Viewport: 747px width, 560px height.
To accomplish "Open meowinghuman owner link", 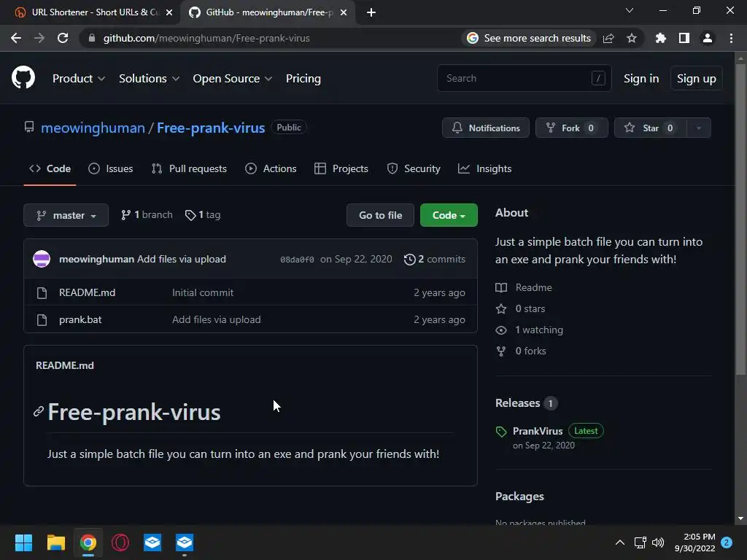I will click(x=93, y=128).
